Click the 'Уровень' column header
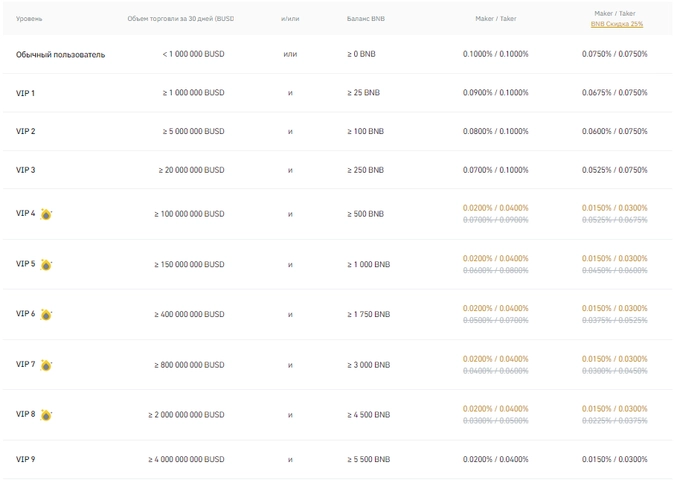The width and height of the screenshot is (674, 480). click(29, 18)
